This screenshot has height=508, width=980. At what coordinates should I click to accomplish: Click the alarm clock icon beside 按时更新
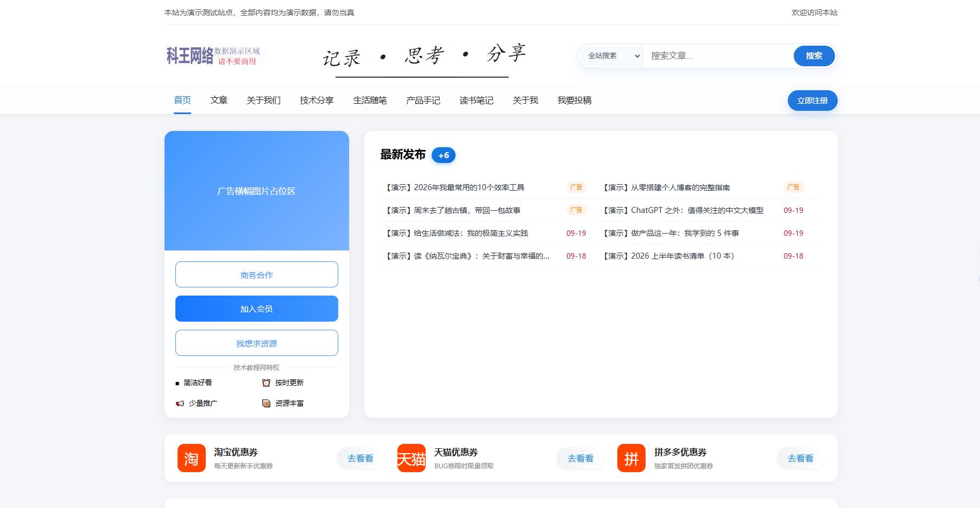click(266, 383)
